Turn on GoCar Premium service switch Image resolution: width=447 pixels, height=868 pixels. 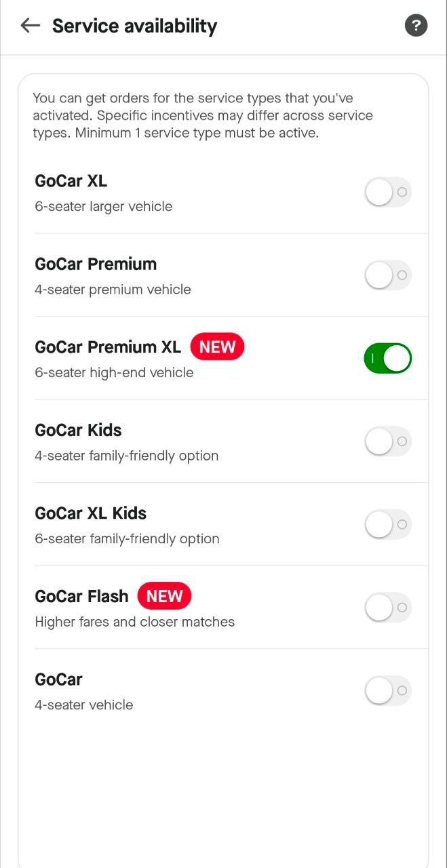point(388,275)
